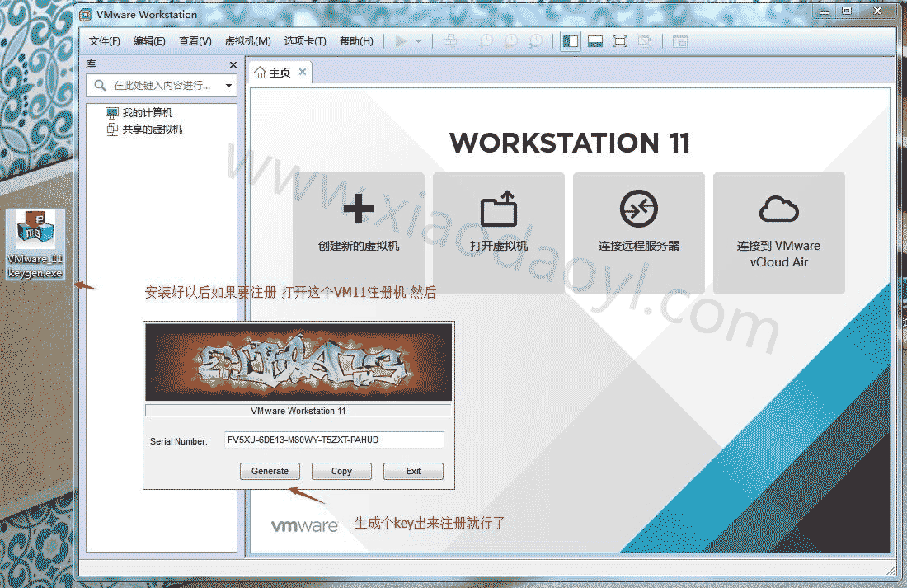The image size is (907, 588).
Task: Close the 主页 tab
Action: [x=303, y=72]
